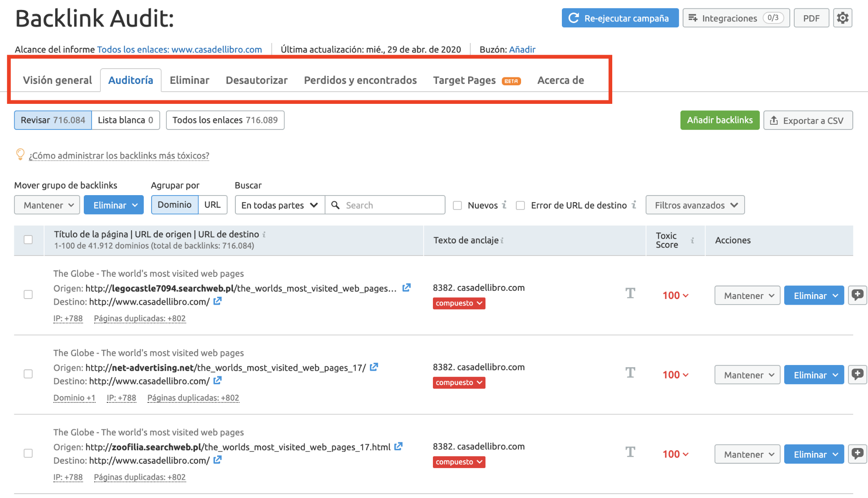Click comment icon in first backlink row
The image size is (868, 498).
click(x=857, y=295)
